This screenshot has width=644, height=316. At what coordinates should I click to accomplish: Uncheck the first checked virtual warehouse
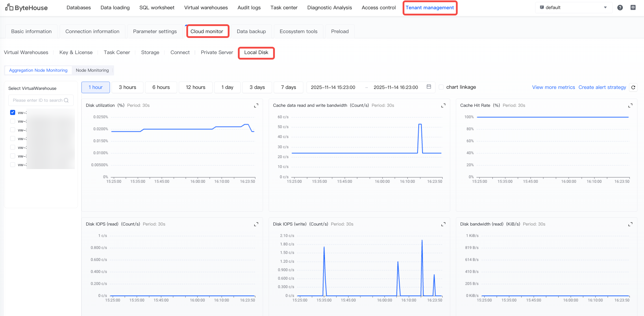(x=13, y=112)
